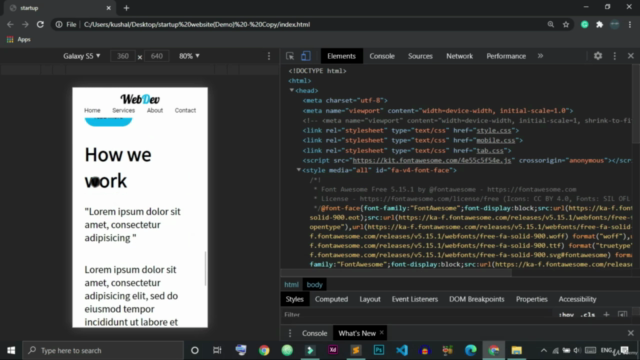Toggle the :hov element state button
The height and width of the screenshot is (360, 640).
coord(566,315)
